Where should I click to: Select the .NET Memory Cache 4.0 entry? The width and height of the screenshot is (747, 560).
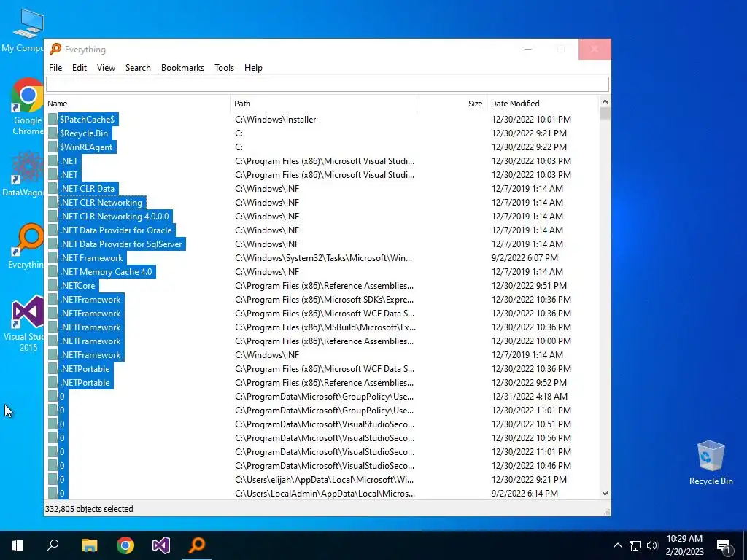[x=106, y=271]
